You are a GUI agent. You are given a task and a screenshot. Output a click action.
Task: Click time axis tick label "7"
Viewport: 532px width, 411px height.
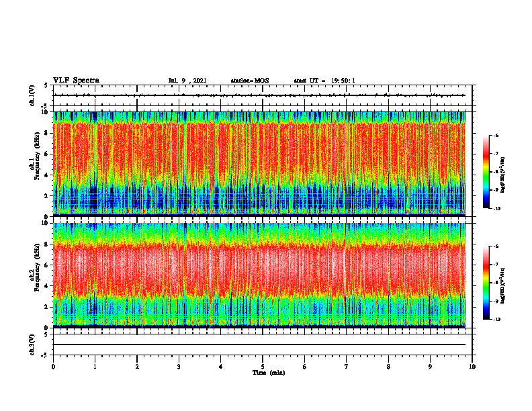(347, 367)
